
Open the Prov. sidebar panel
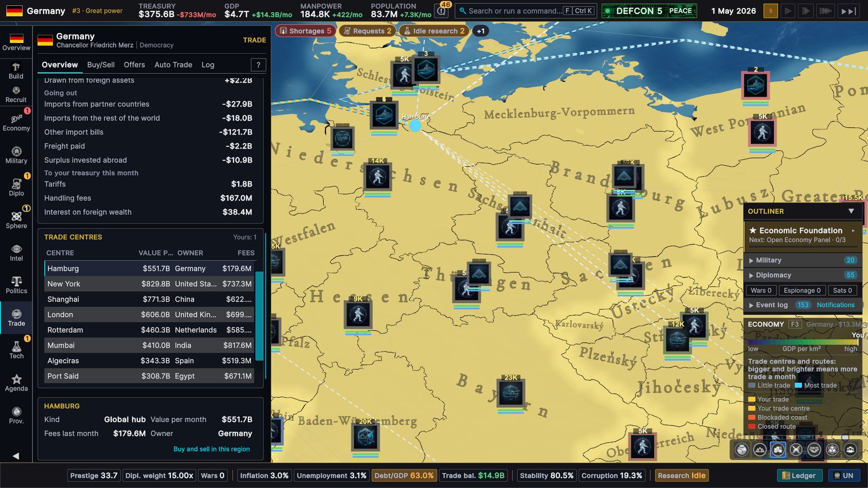[16, 415]
